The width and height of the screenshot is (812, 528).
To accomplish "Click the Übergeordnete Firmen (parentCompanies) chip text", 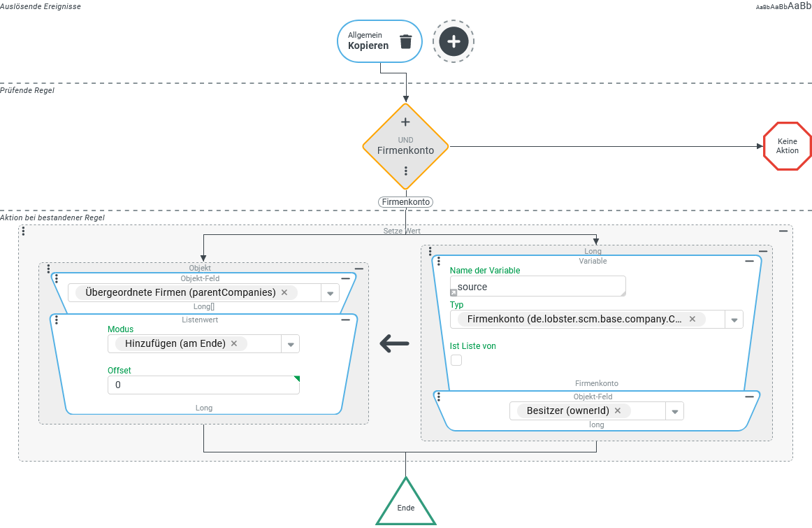I will point(180,293).
